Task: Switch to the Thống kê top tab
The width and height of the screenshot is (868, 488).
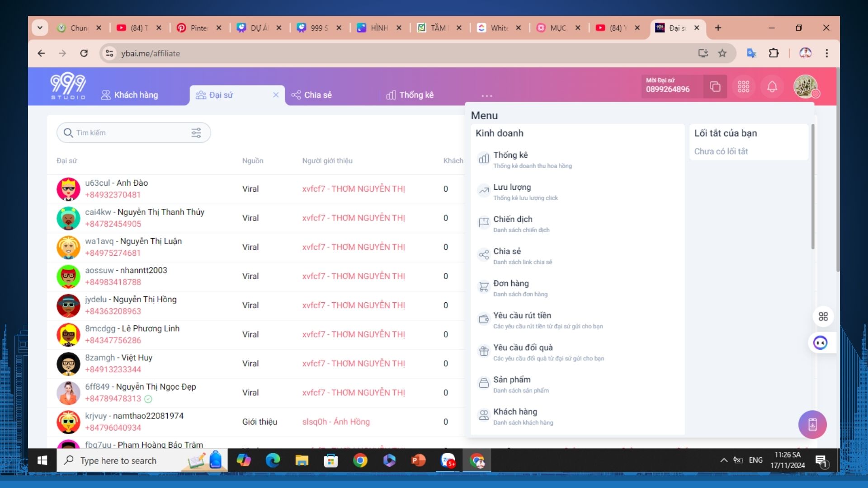Action: [410, 95]
